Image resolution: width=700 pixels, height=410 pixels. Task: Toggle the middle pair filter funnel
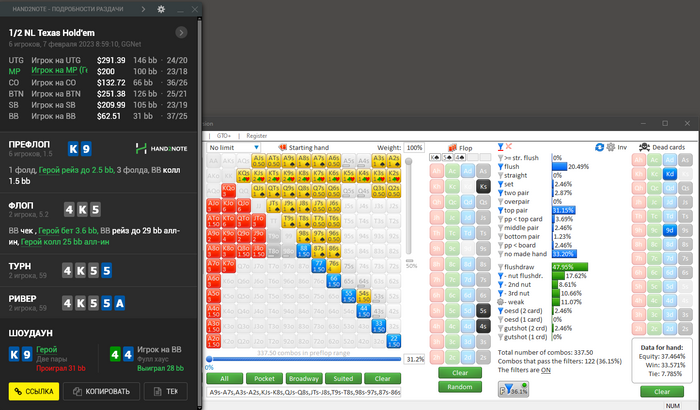point(500,228)
